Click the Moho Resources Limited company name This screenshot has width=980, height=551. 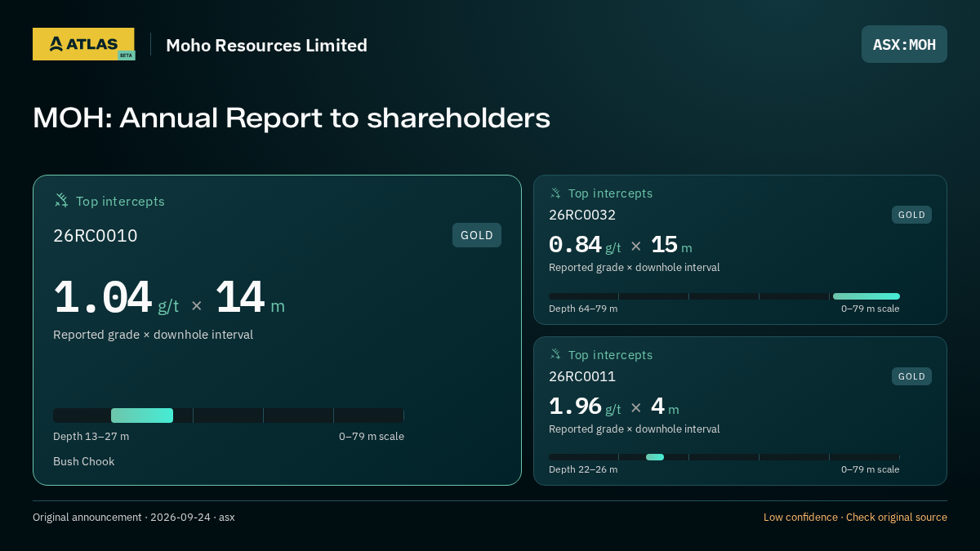point(266,45)
